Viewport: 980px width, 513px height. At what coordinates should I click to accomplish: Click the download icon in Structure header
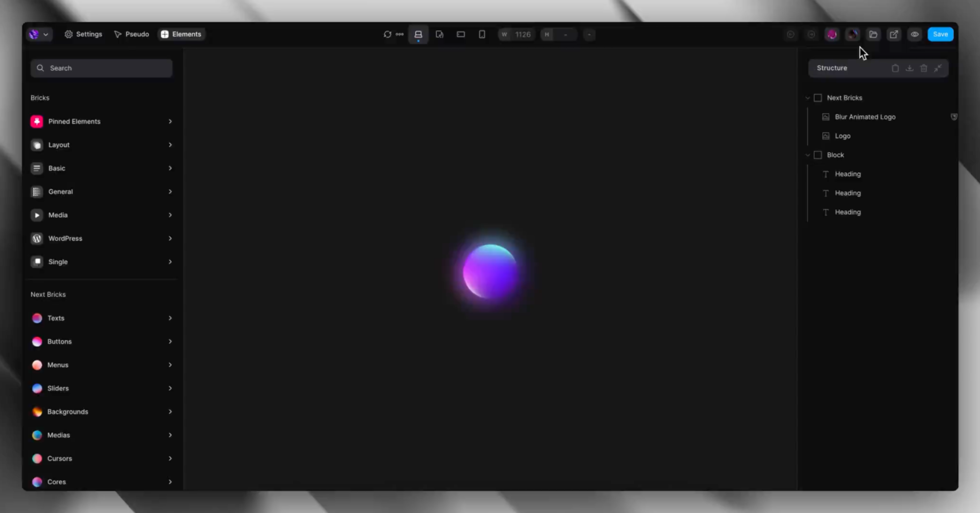coord(909,68)
